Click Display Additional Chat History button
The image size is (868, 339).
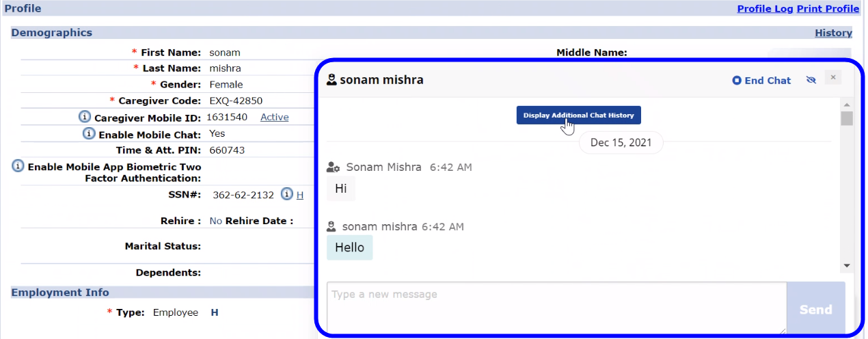pos(579,115)
